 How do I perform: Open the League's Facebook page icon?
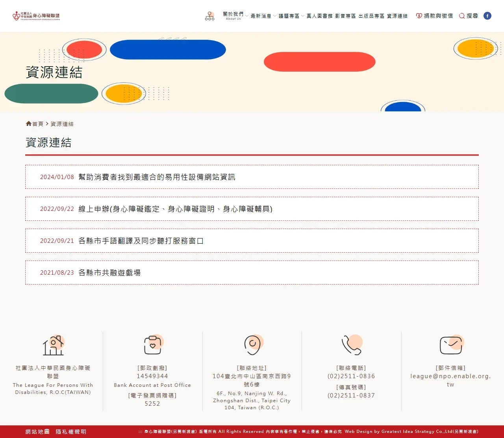[x=487, y=16]
